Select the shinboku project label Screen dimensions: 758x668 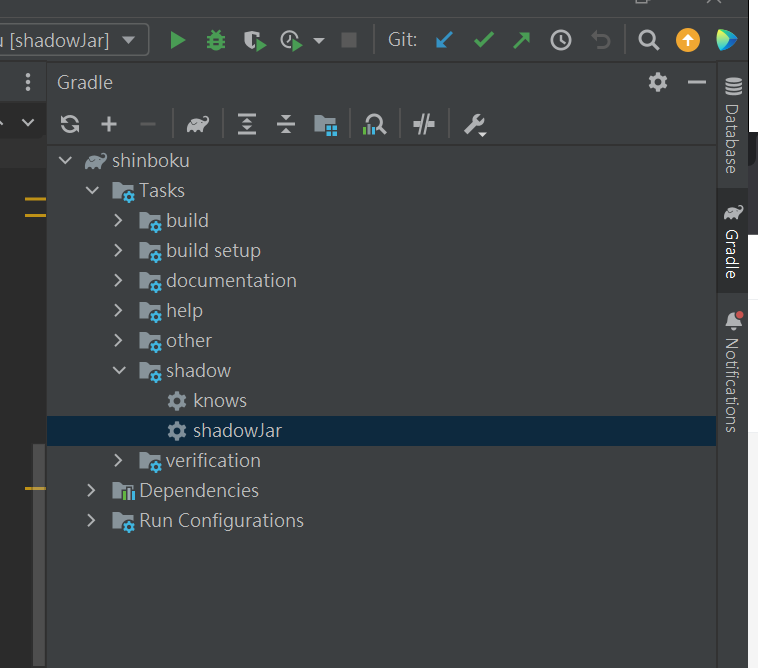pyautogui.click(x=151, y=160)
